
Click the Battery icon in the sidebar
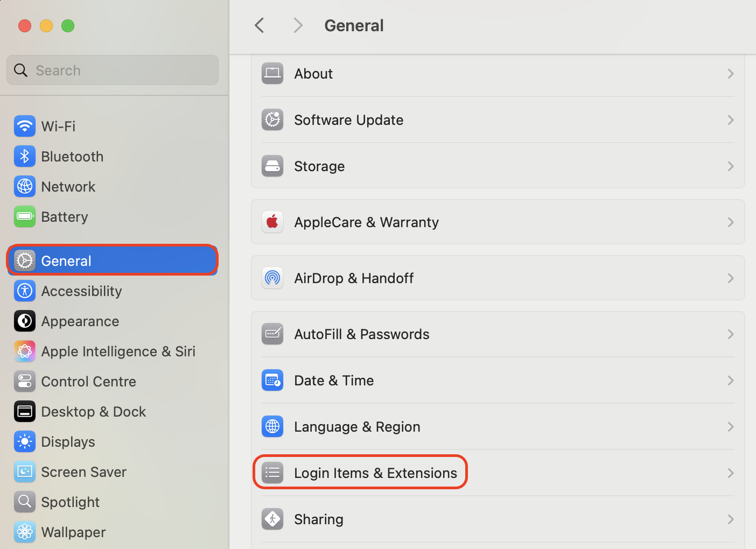(25, 216)
